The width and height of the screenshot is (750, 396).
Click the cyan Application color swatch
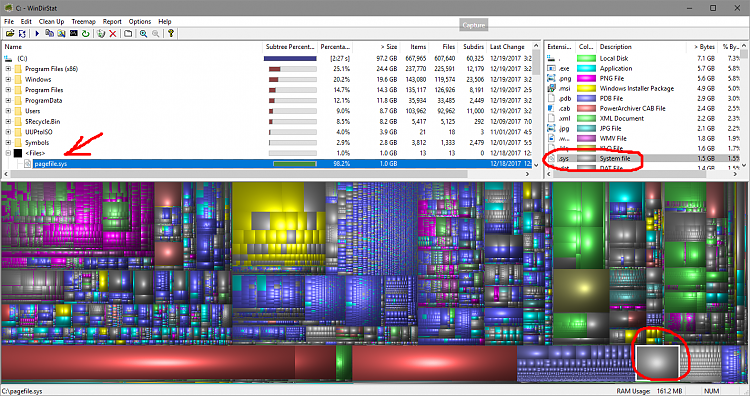click(x=586, y=68)
